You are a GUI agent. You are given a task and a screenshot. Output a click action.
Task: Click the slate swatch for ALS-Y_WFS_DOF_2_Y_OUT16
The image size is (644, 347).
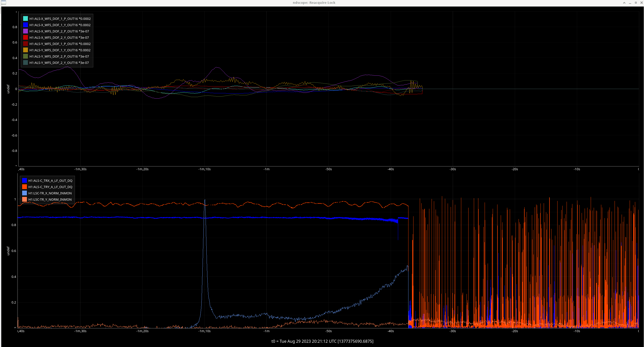[x=25, y=63]
